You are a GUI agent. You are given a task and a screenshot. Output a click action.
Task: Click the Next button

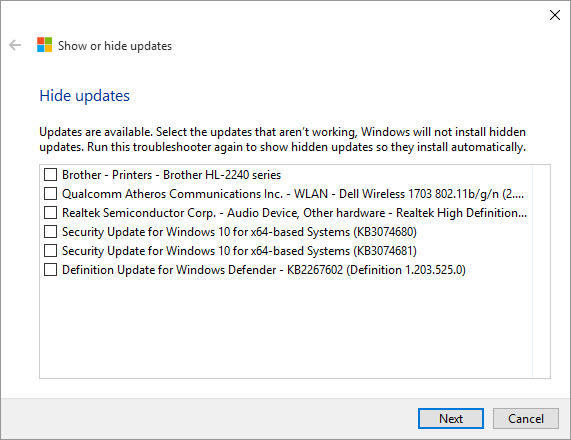[451, 419]
